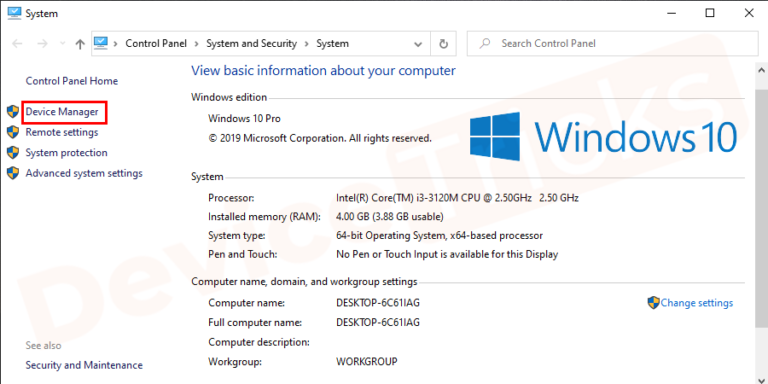
Task: Click the computer icon in address bar
Action: (100, 43)
